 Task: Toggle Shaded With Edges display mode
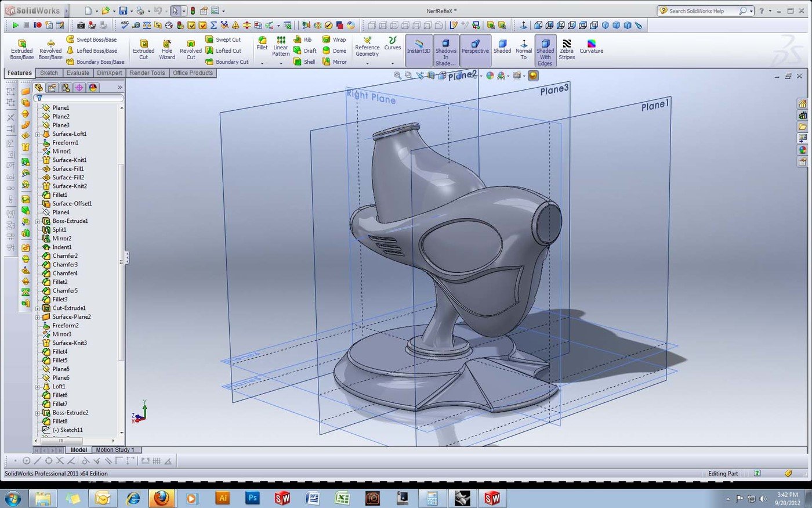click(x=545, y=50)
